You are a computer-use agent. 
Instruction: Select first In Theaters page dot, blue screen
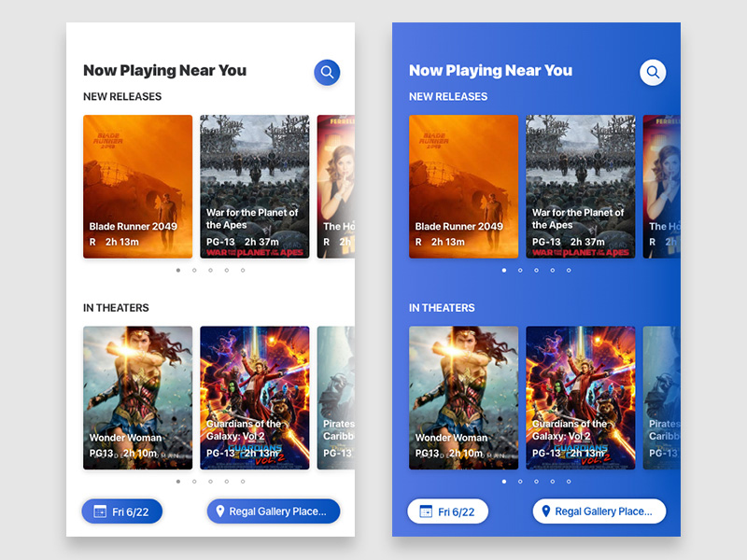tap(504, 482)
